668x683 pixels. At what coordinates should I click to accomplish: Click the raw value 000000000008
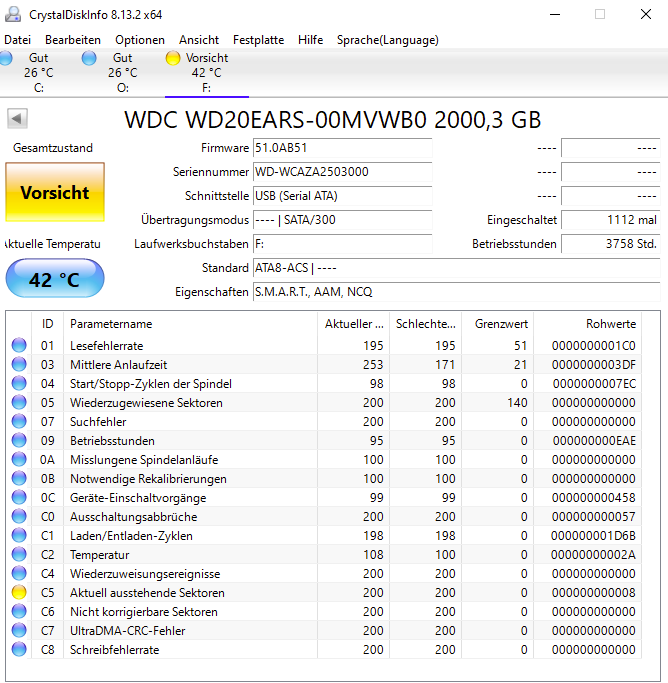594,593
